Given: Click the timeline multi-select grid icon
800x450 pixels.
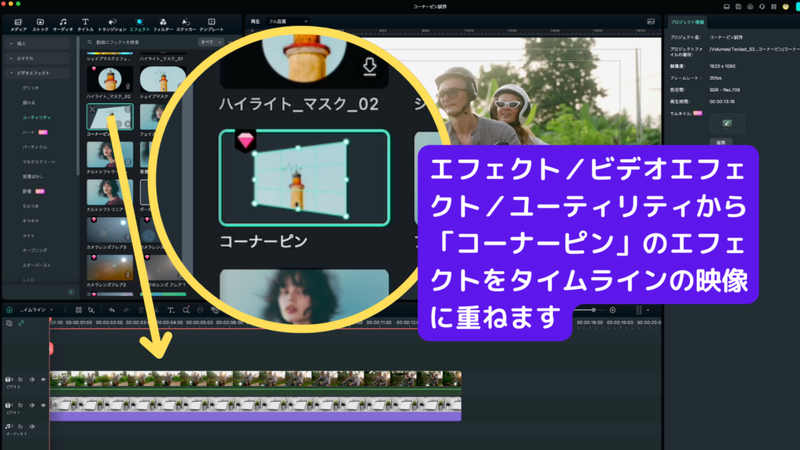Looking at the screenshot, I should point(79,310).
